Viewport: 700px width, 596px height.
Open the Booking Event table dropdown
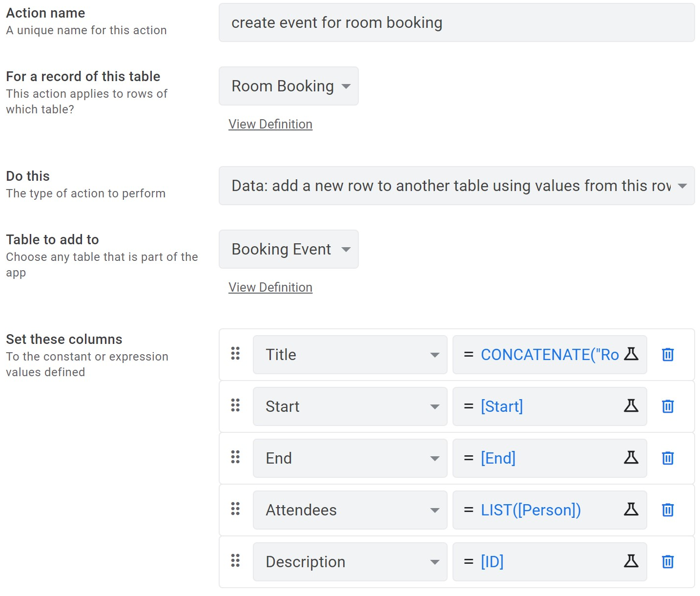click(x=288, y=250)
